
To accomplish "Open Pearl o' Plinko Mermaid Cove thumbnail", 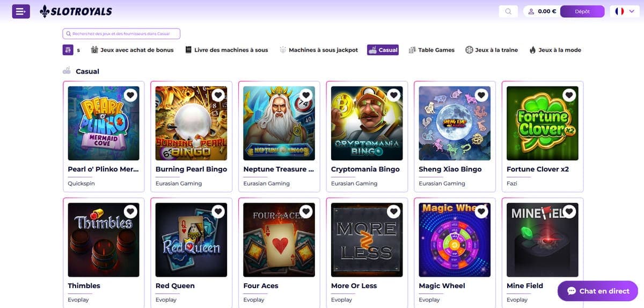I will point(104,123).
